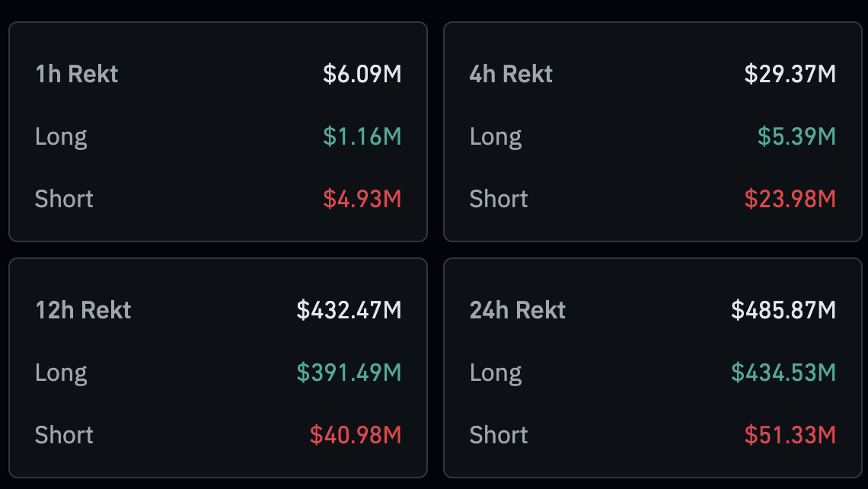Select the 24h total $485.87M value
The width and height of the screenshot is (868, 489).
783,310
